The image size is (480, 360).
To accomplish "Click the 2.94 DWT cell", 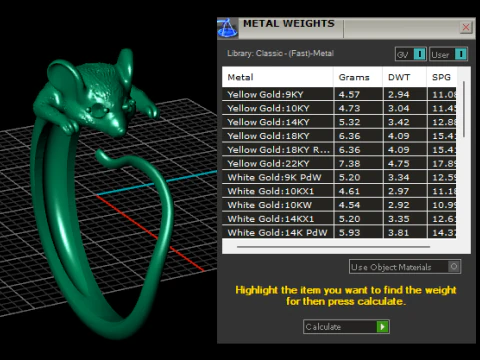I will coord(405,94).
